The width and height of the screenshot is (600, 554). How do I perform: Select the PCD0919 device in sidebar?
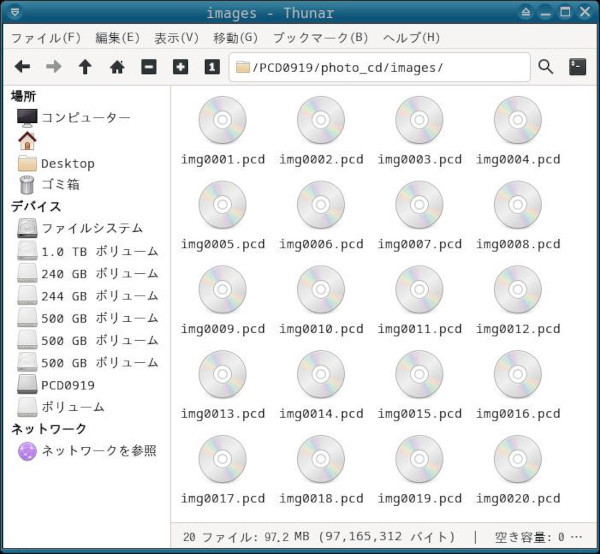pyautogui.click(x=67, y=385)
